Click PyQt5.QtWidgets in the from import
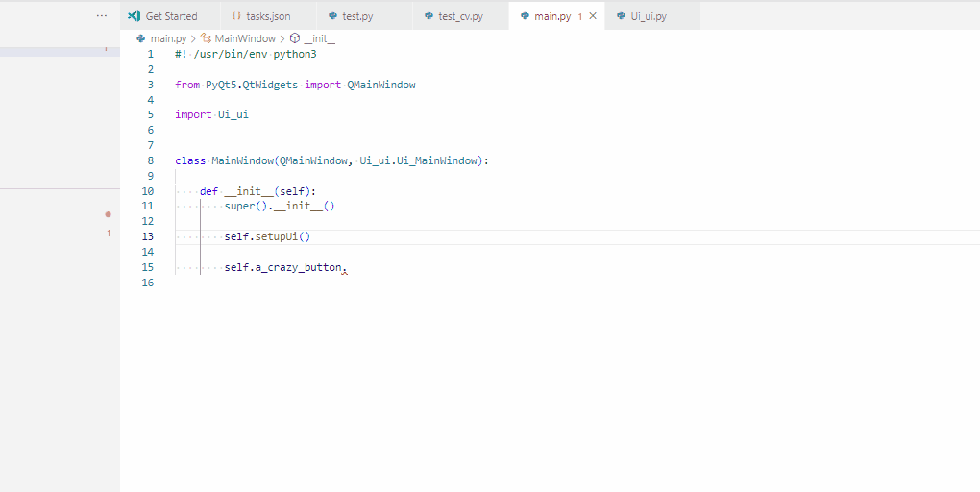980x492 pixels. pos(252,85)
